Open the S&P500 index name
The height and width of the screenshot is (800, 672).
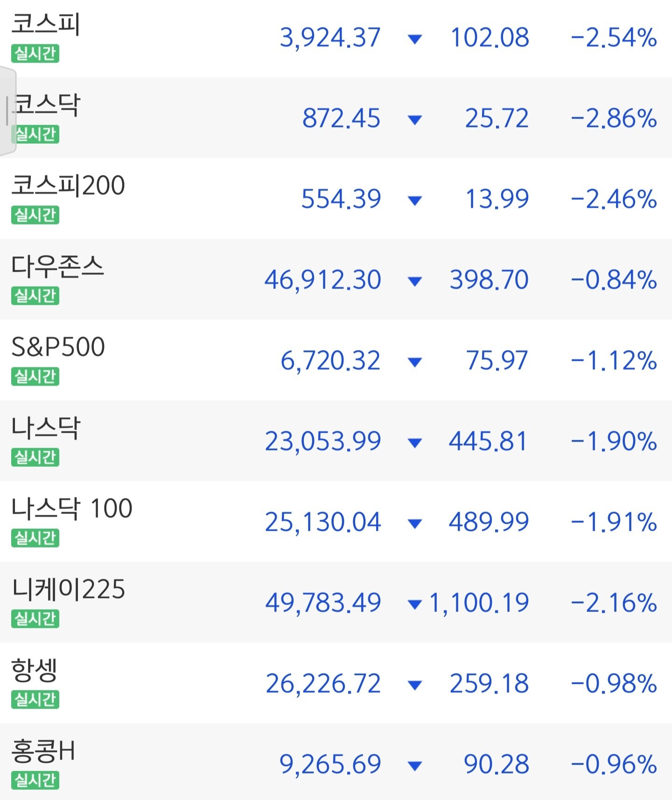(x=58, y=347)
